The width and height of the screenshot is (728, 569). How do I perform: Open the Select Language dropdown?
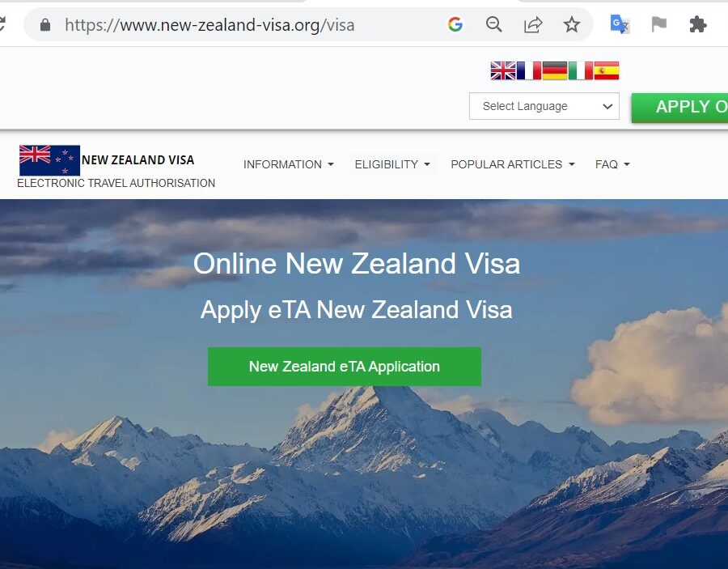[x=544, y=106]
